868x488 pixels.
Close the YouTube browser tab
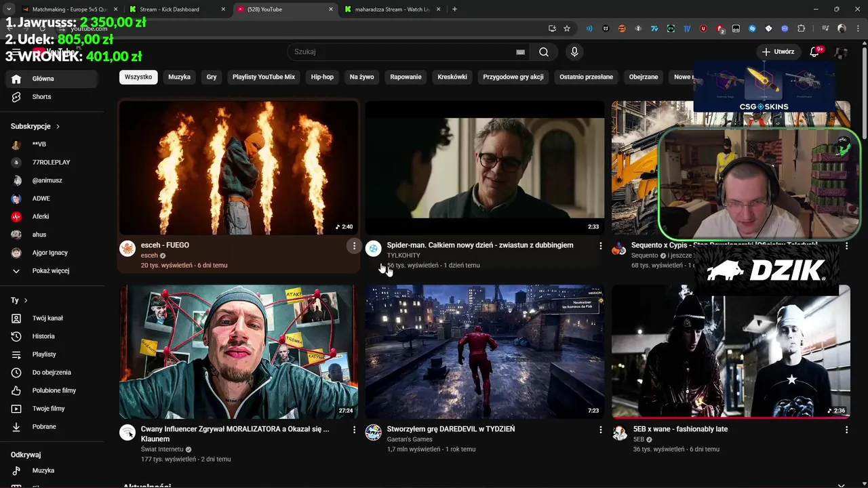(x=331, y=9)
